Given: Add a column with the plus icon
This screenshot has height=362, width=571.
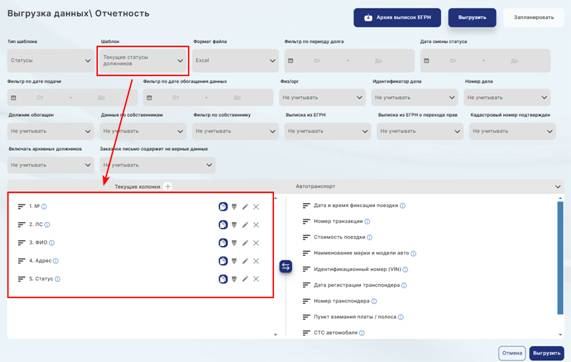Looking at the screenshot, I should pyautogui.click(x=168, y=186).
